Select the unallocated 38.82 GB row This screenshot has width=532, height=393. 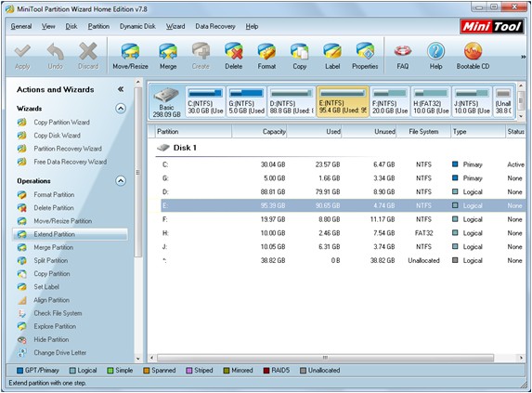[x=343, y=261]
